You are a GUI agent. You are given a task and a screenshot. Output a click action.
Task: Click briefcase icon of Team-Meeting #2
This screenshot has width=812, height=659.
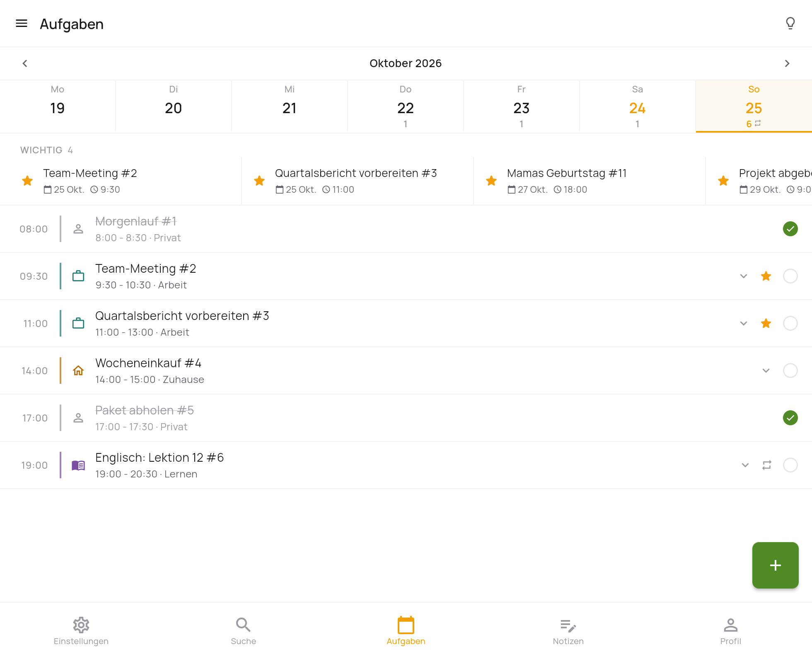(78, 276)
